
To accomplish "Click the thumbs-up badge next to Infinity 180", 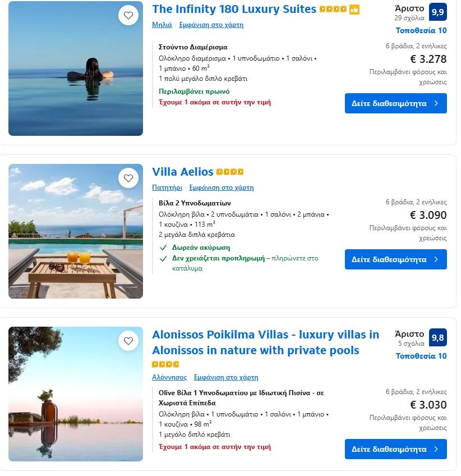I will click(x=354, y=10).
